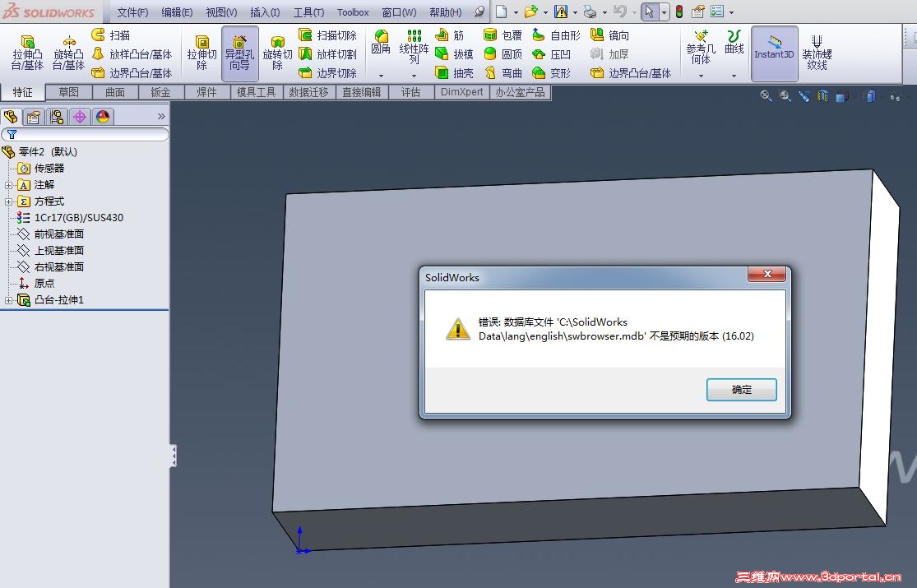
Task: Open the 线性阵列 pattern dropdown arrow
Action: pos(414,76)
